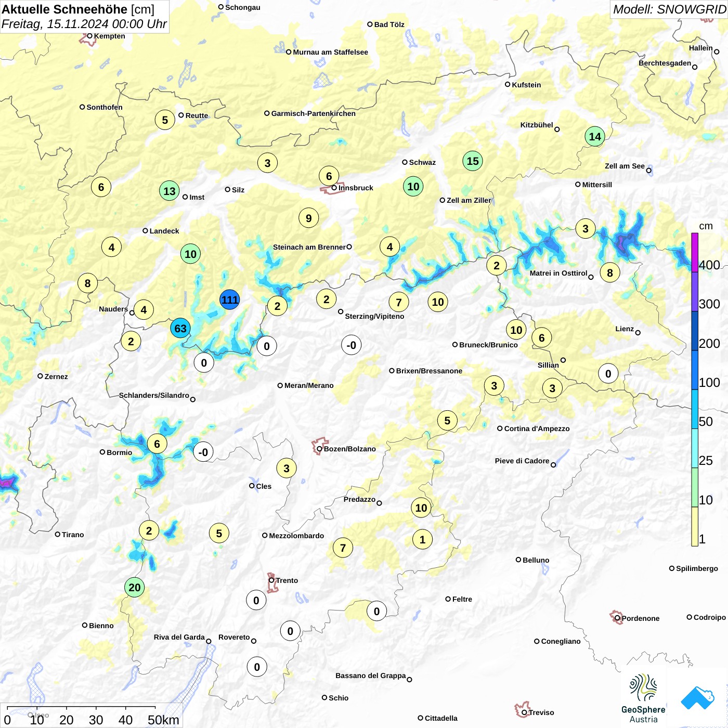Select the 1 cm marker southeast of Predazzo
728x728 pixels.
point(422,540)
